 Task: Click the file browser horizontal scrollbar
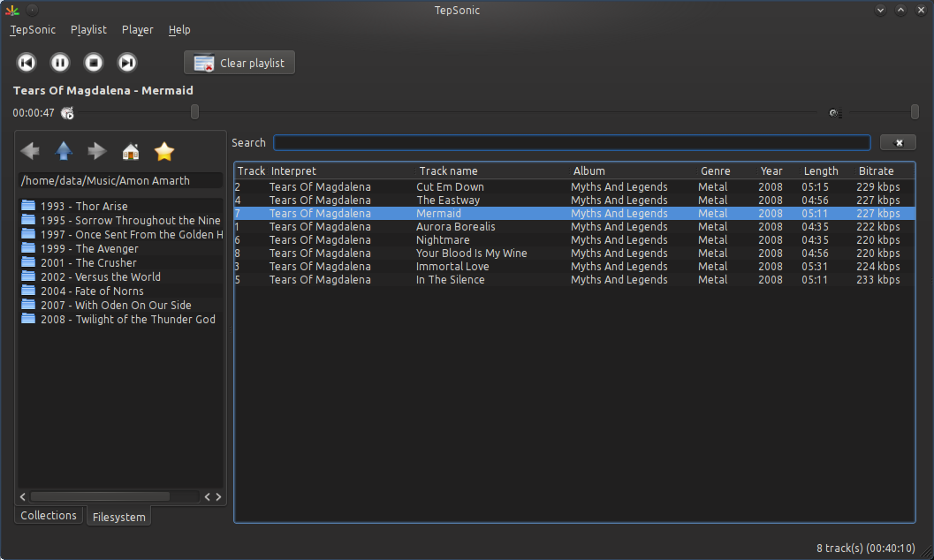point(100,496)
